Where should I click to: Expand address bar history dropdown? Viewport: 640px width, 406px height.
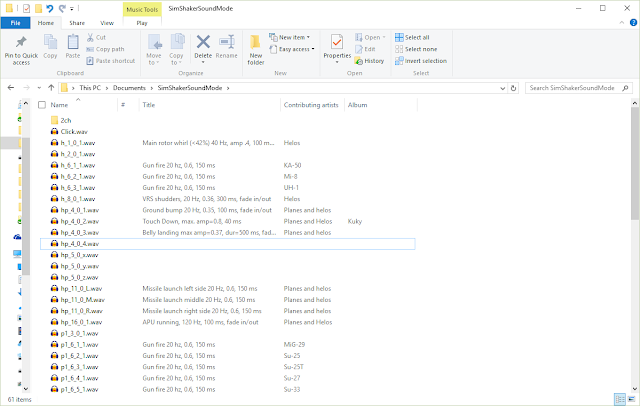pos(502,88)
